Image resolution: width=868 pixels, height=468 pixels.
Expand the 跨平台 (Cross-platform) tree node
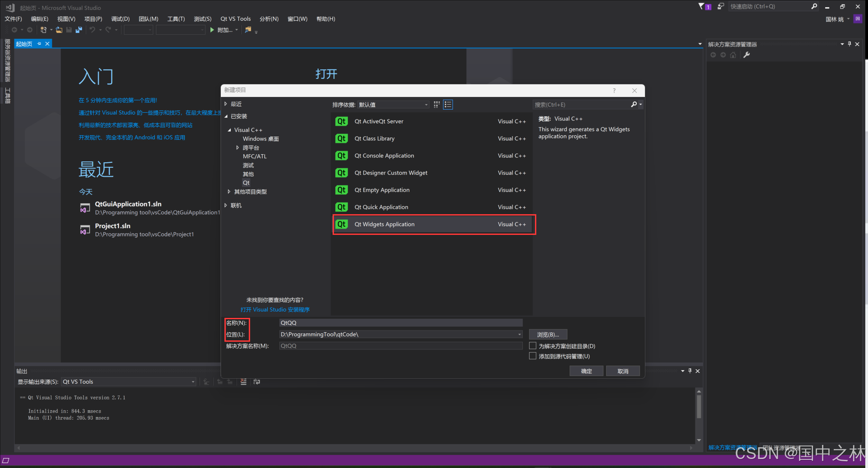point(238,147)
